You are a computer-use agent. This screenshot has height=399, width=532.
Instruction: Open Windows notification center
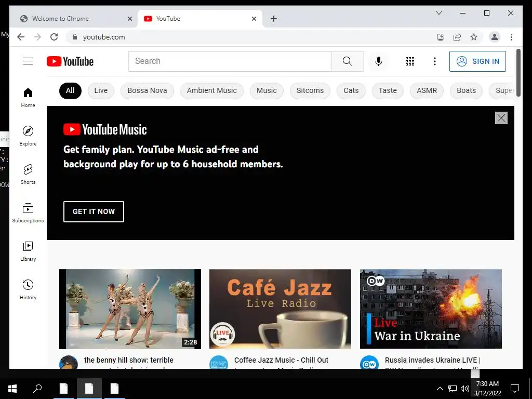(x=515, y=389)
